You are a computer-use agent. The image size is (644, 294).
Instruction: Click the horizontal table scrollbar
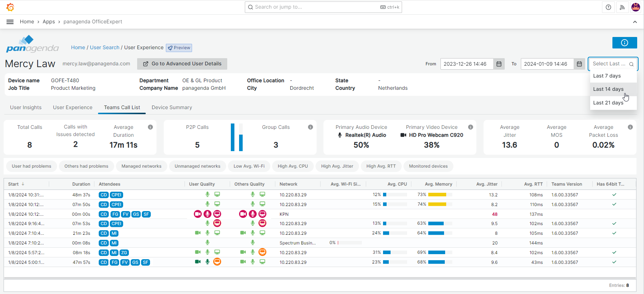[x=320, y=278]
